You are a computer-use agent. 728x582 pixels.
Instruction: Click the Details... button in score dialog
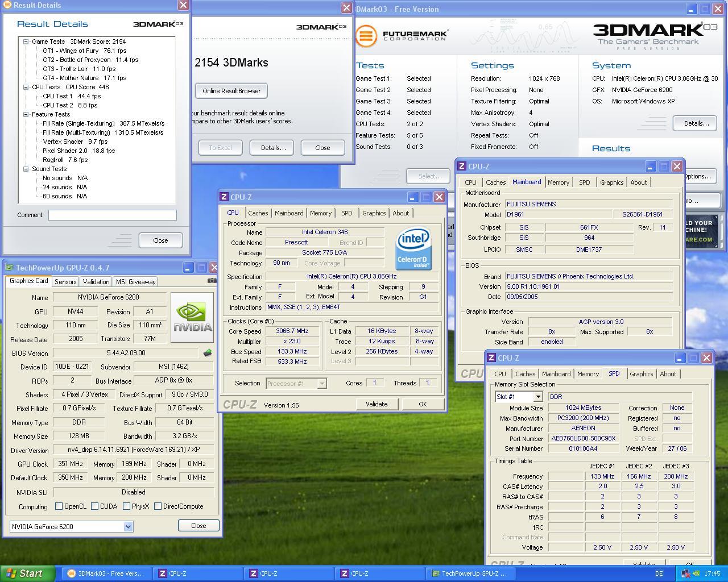(x=273, y=148)
